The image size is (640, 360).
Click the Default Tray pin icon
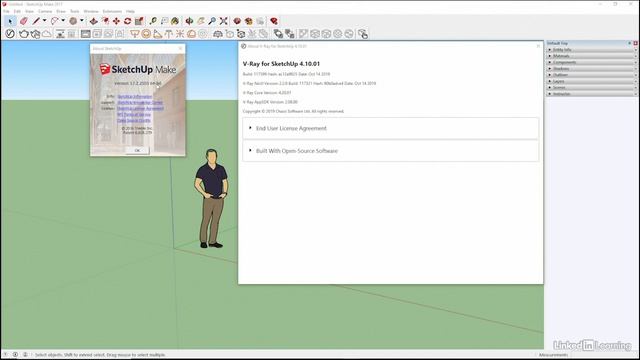tap(630, 43)
